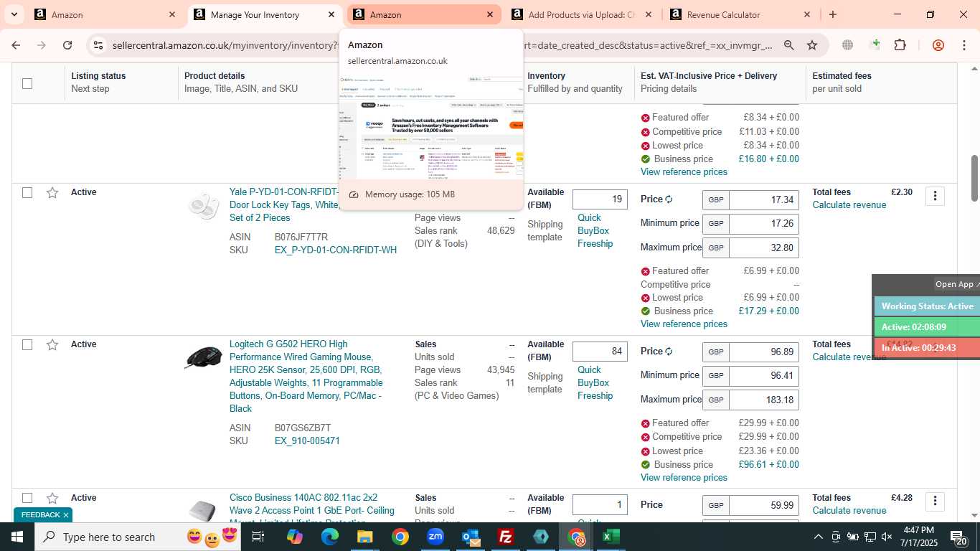This screenshot has width=980, height=551.
Task: Edit the Logitech maximum price field 183.18
Action: (763, 400)
